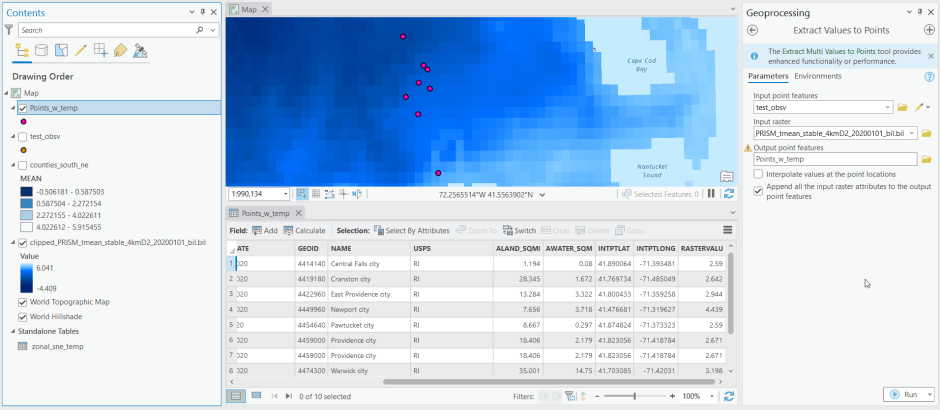This screenshot has width=940, height=410.
Task: Collapse counties_south_ne layer legend
Action: coord(13,165)
